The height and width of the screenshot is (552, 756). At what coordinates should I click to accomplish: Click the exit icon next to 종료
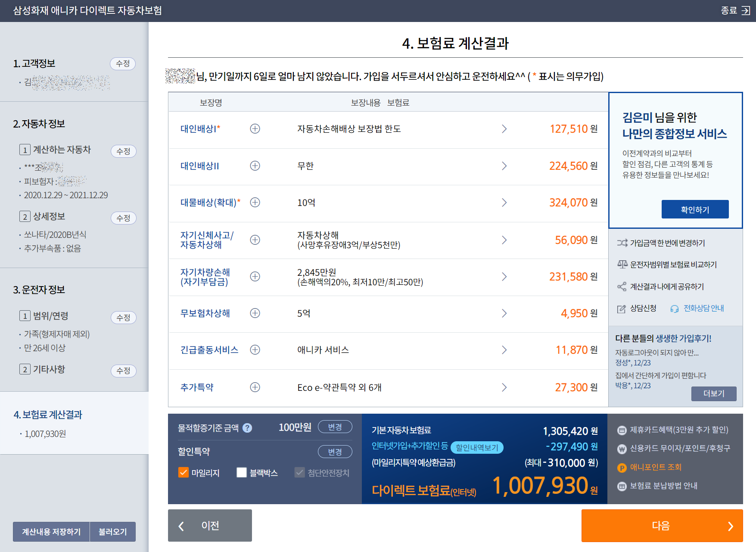[746, 10]
